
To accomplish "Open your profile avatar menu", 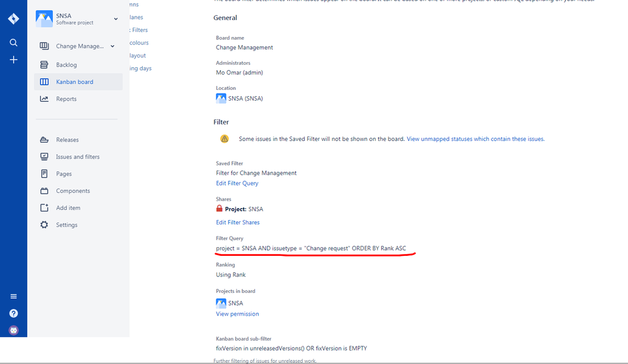I will click(13, 329).
